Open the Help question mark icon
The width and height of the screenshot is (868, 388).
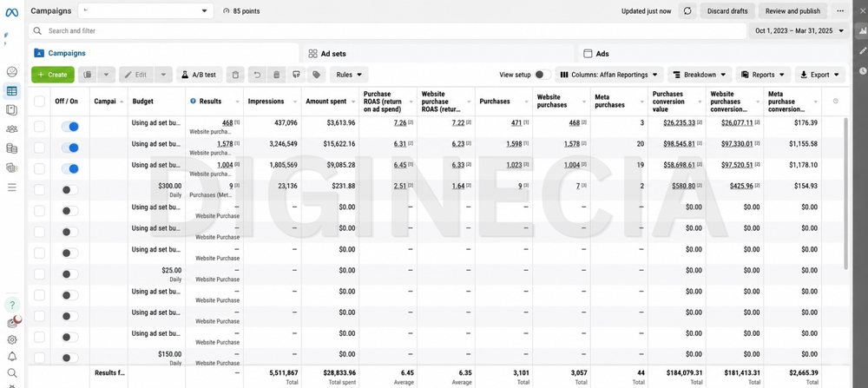tap(12, 305)
